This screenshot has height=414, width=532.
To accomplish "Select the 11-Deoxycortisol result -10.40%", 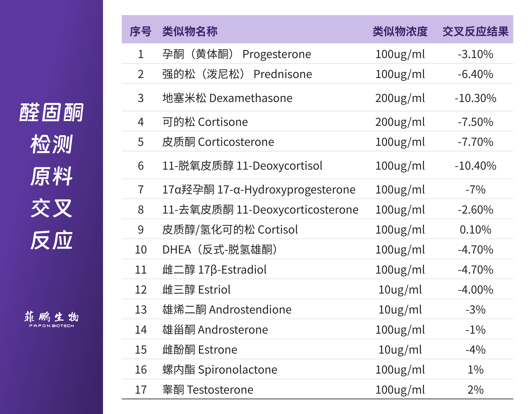I will coord(475,166).
